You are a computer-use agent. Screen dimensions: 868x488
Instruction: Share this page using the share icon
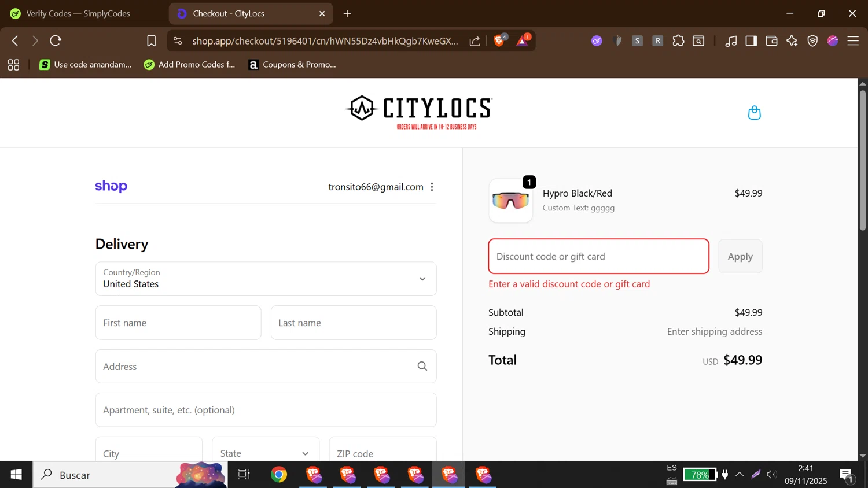coord(475,40)
